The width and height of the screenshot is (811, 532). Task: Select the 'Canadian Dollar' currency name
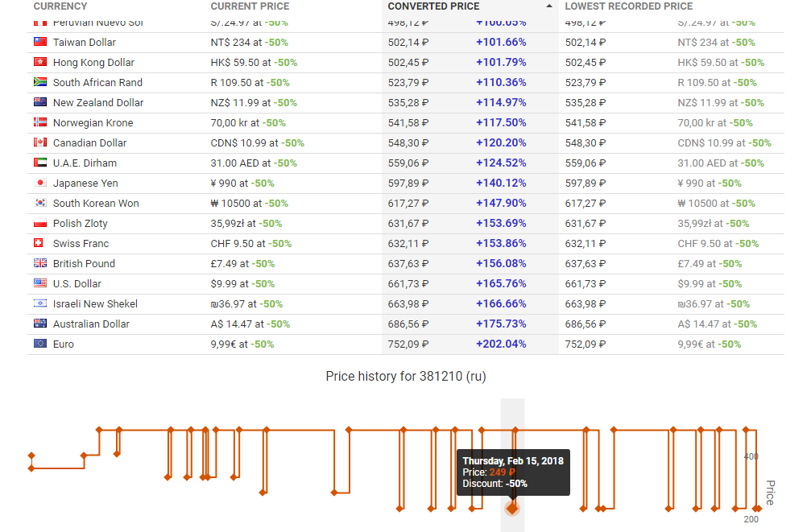89,143
